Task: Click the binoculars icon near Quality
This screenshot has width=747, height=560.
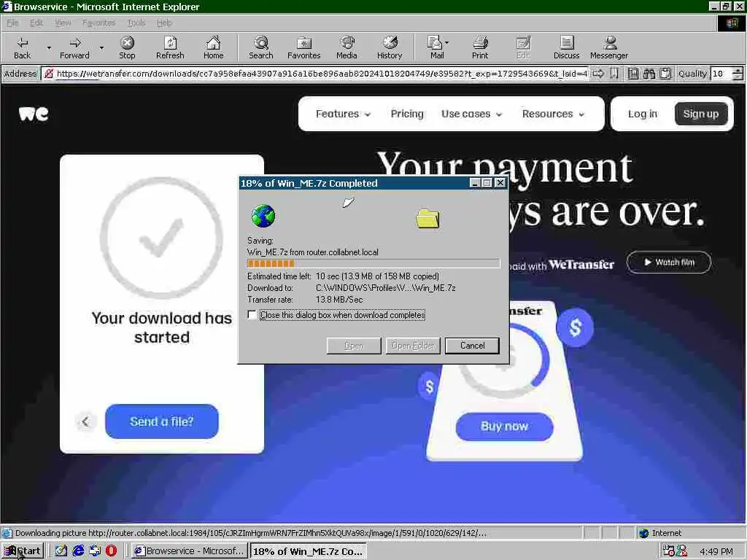Action: coord(649,74)
